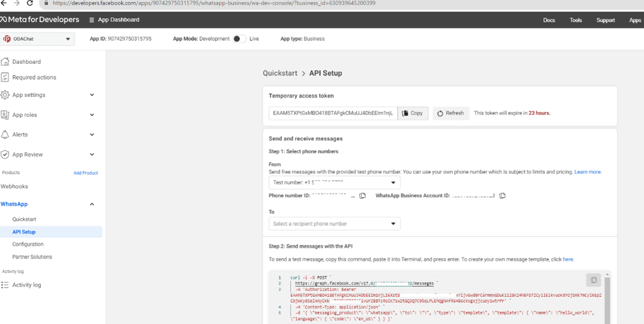Open Configuration under WhatsApp
Image resolution: width=644 pixels, height=324 pixels.
coord(28,244)
